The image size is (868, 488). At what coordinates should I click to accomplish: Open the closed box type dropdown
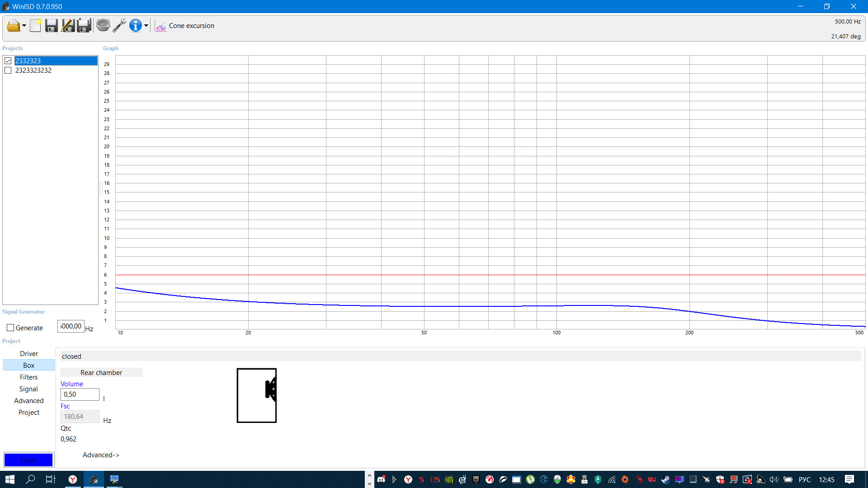tap(460, 357)
